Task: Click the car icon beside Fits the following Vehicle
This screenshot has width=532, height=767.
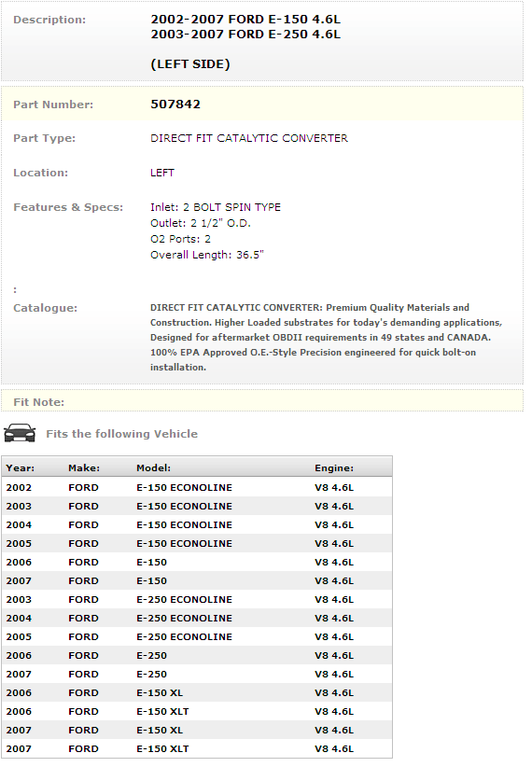Action: coord(20,433)
